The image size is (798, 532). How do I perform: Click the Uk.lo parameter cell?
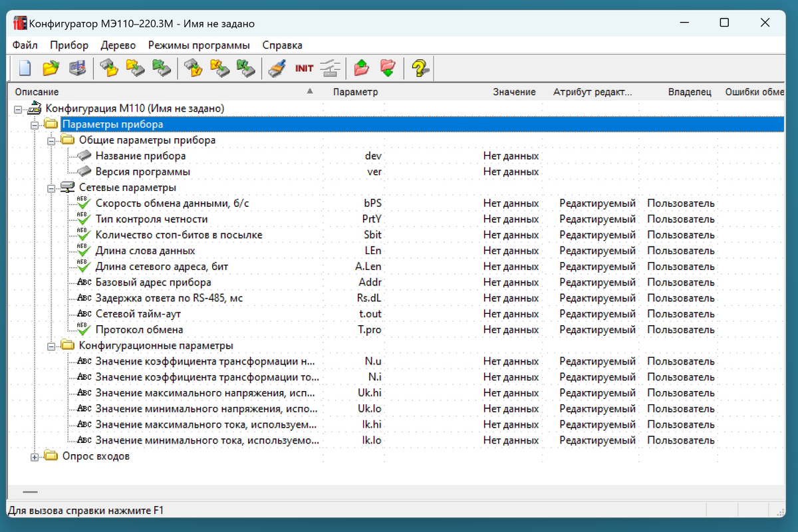pyautogui.click(x=370, y=409)
